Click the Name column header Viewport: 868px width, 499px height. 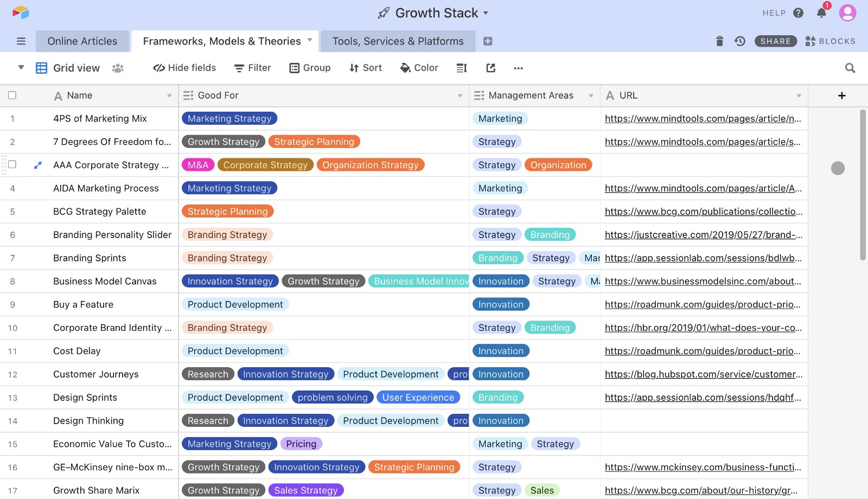pyautogui.click(x=90, y=95)
